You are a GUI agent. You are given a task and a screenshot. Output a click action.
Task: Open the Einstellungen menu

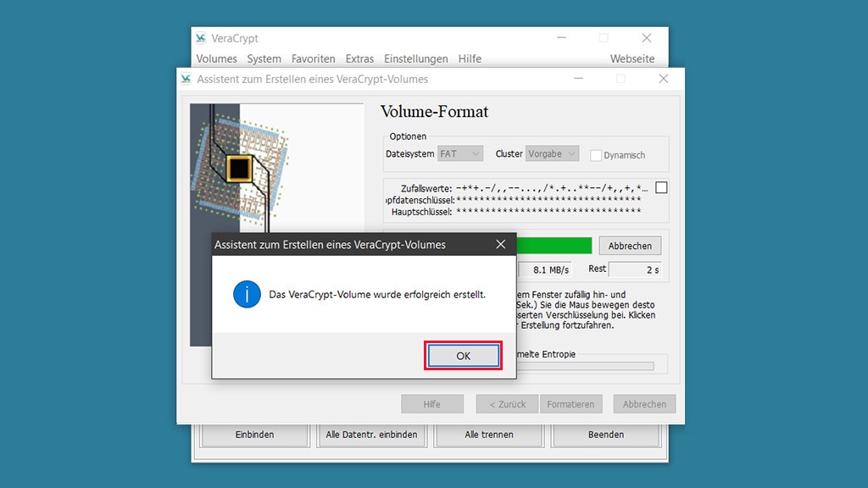click(x=415, y=58)
